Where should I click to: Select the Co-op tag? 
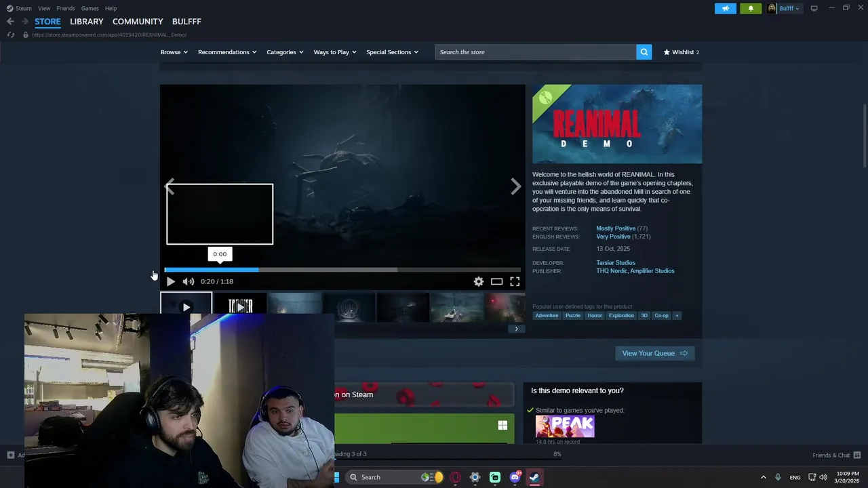661,315
